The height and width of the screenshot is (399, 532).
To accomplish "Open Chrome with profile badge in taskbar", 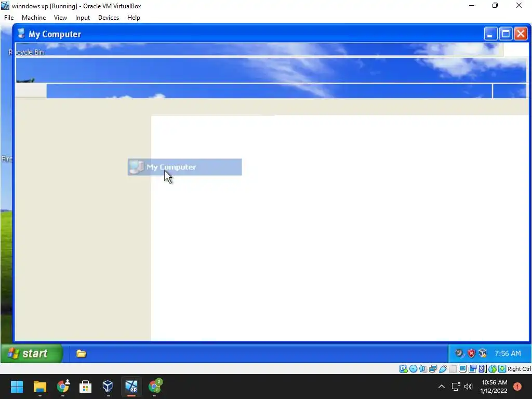I will click(x=63, y=387).
